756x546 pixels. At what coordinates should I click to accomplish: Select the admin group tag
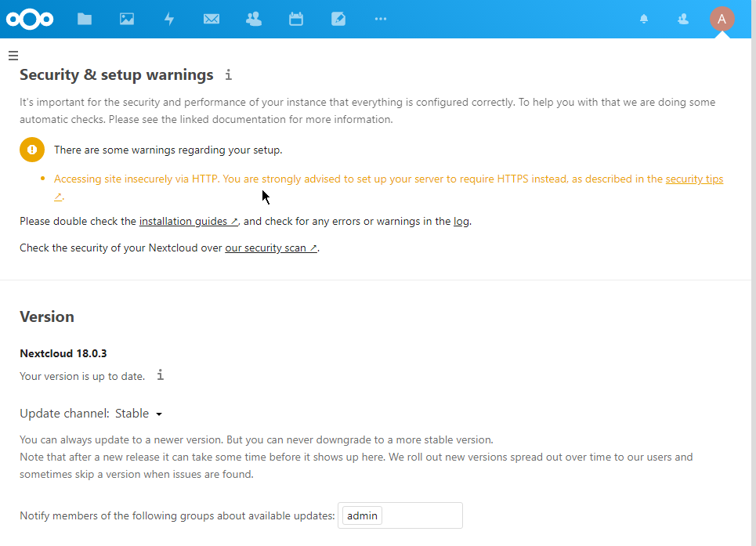[362, 515]
